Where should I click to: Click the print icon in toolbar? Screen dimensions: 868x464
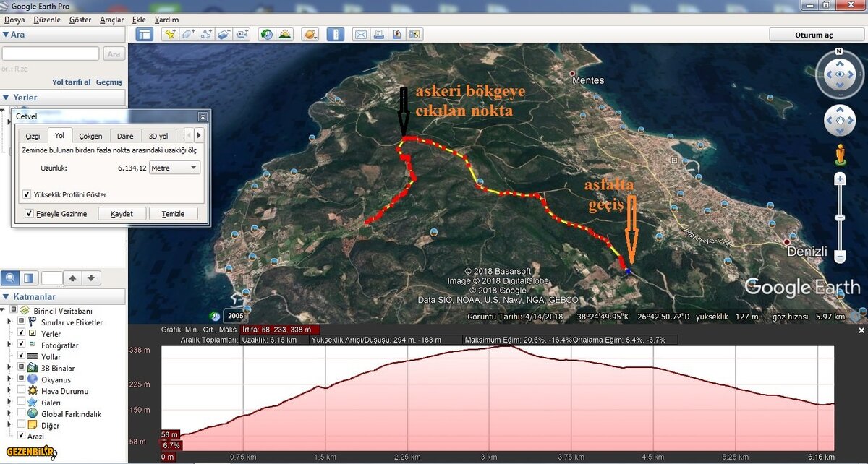coord(378,34)
